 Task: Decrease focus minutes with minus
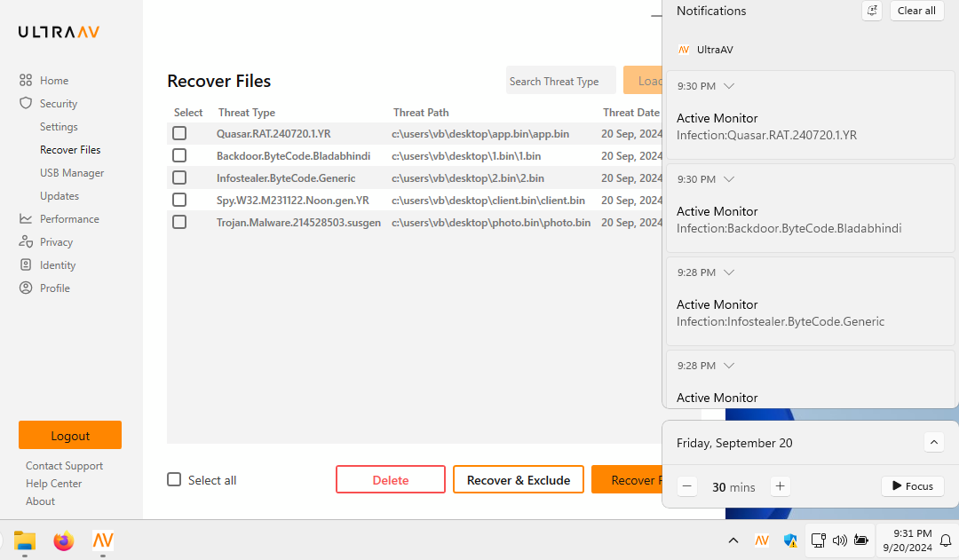pos(686,486)
